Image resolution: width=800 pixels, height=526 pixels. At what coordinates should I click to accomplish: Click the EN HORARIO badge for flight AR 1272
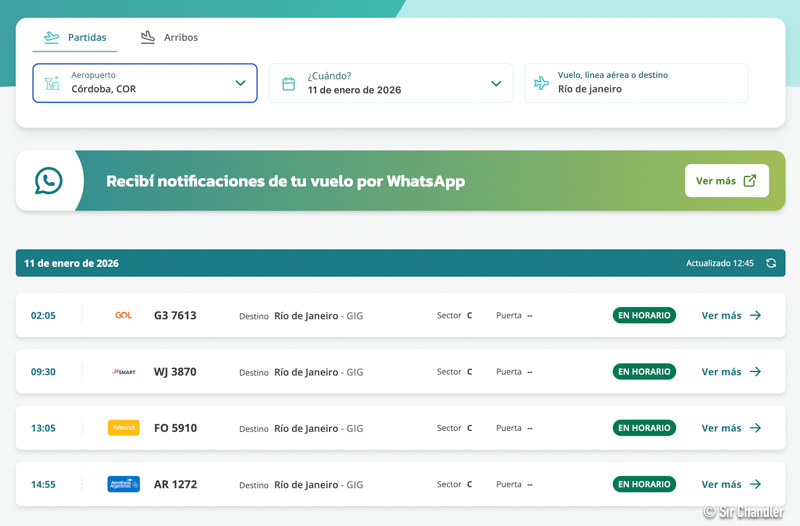644,484
